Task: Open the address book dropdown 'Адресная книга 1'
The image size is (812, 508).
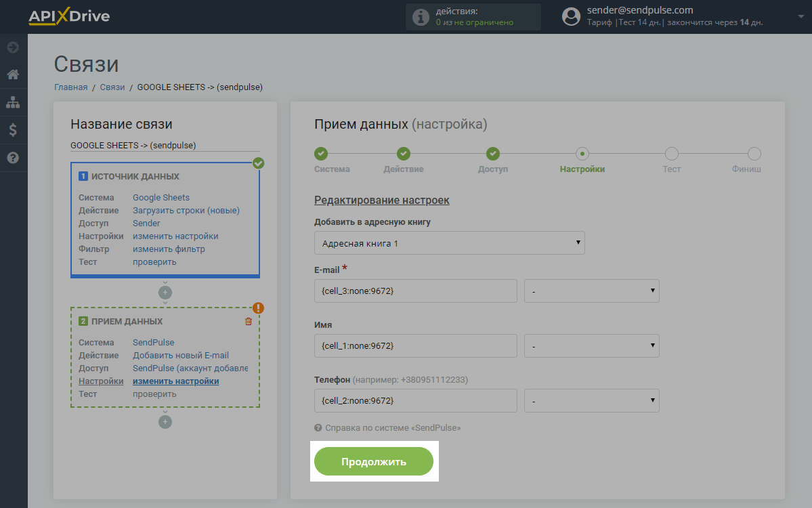Action: tap(450, 243)
